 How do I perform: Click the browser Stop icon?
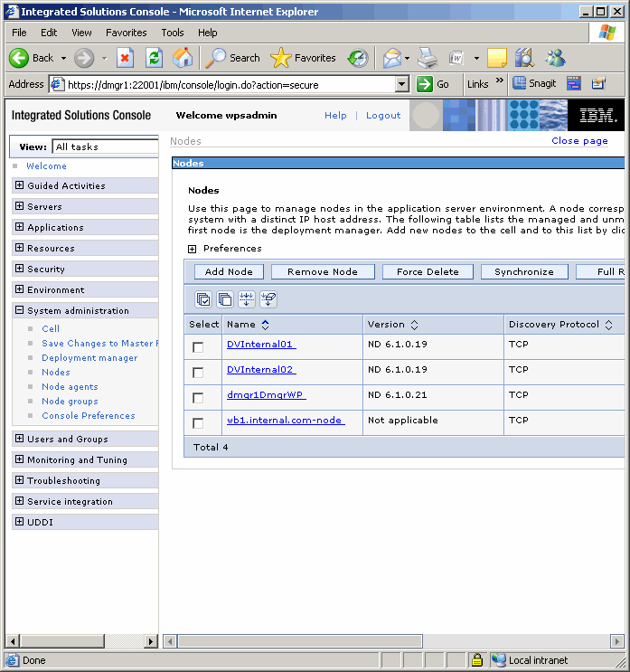point(126,58)
